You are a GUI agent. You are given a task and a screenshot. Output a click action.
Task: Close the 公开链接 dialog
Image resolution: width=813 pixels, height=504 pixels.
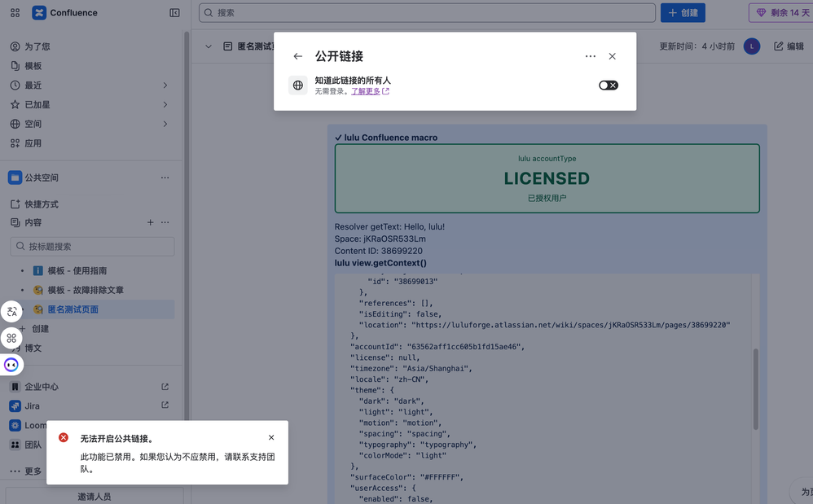tap(613, 56)
